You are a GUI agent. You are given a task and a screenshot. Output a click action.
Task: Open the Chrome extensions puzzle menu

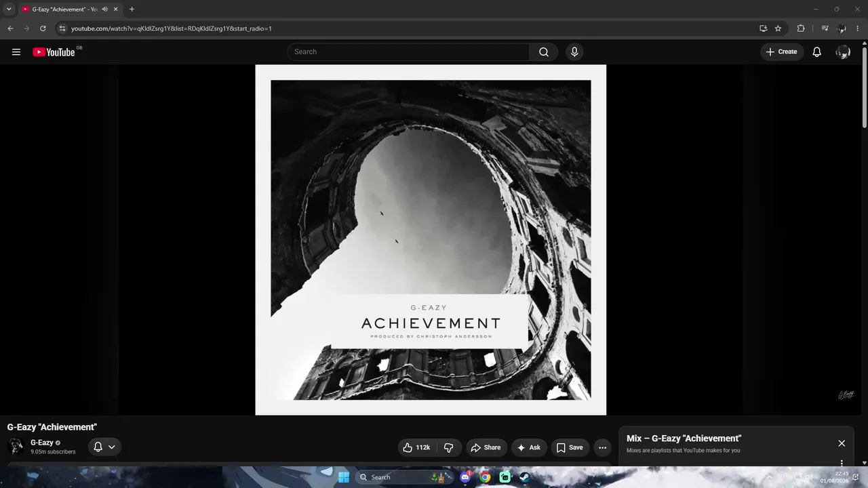click(801, 28)
